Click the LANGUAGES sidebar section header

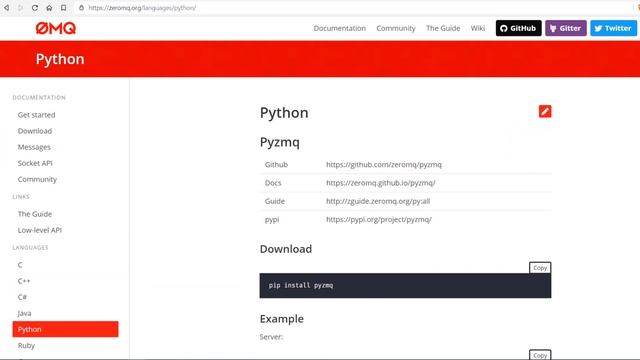30,247
